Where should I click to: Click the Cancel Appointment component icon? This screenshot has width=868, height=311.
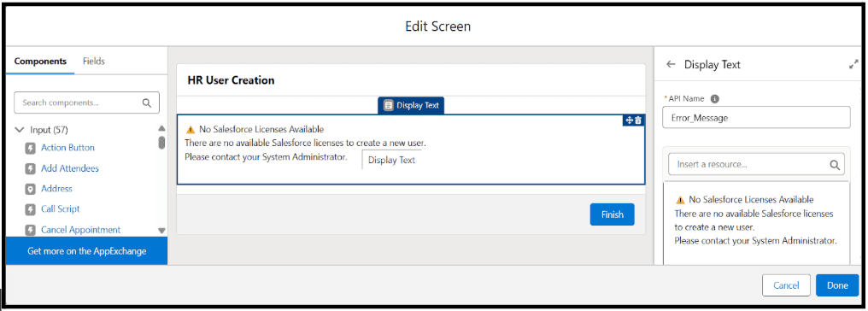point(31,230)
